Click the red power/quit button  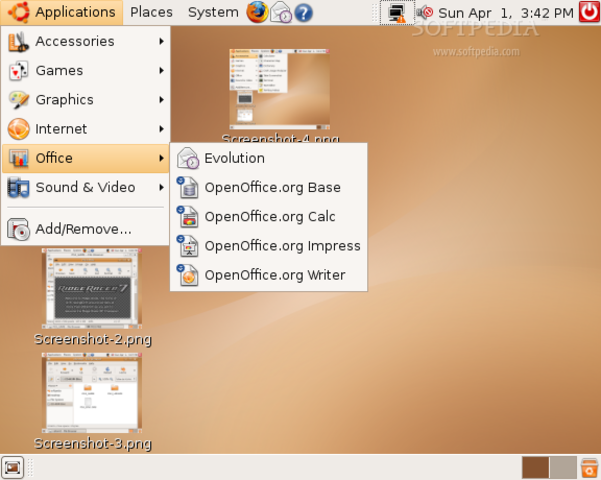[589, 12]
